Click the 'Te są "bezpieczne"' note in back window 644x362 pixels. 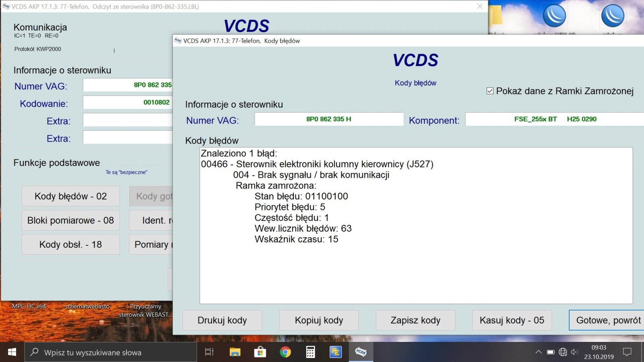coord(126,172)
